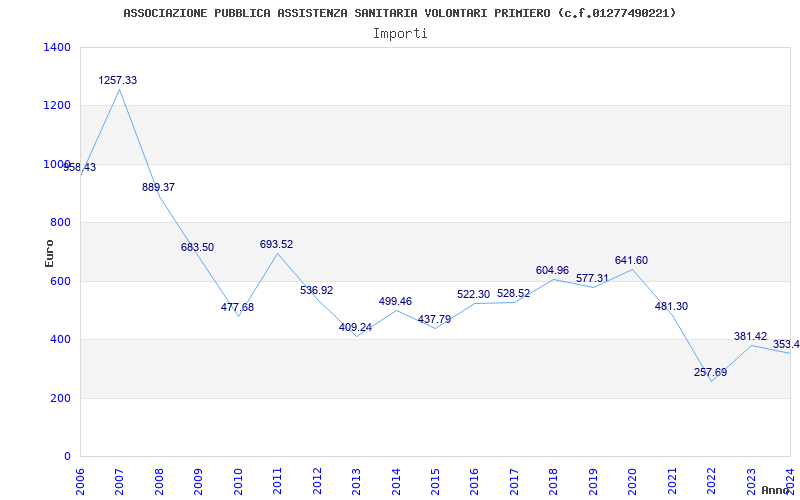Select the 577.31 data label
The height and width of the screenshot is (500, 800).
tap(592, 278)
